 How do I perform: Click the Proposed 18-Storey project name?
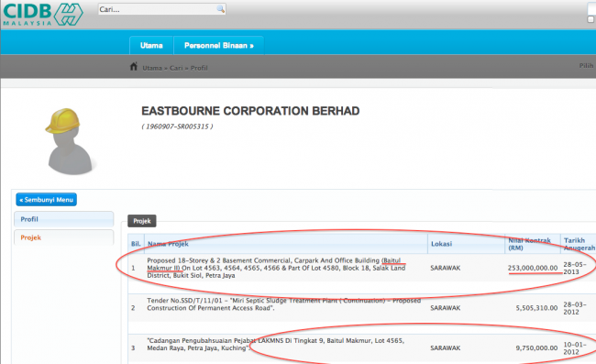tap(276, 268)
